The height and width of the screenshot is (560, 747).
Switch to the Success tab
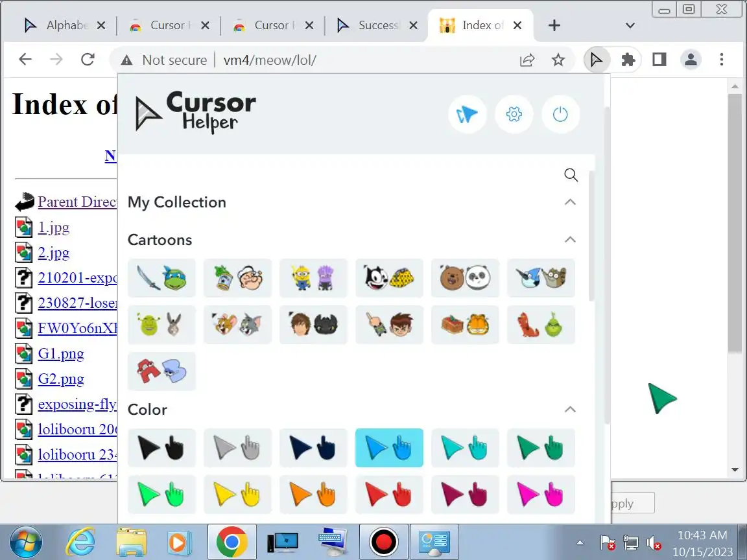(x=376, y=25)
